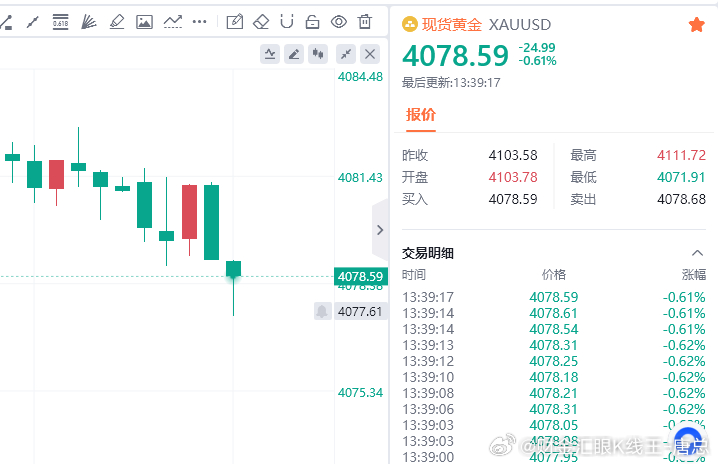This screenshot has width=718, height=464.
Task: Click the 最低 value 4071.91
Action: [x=681, y=177]
